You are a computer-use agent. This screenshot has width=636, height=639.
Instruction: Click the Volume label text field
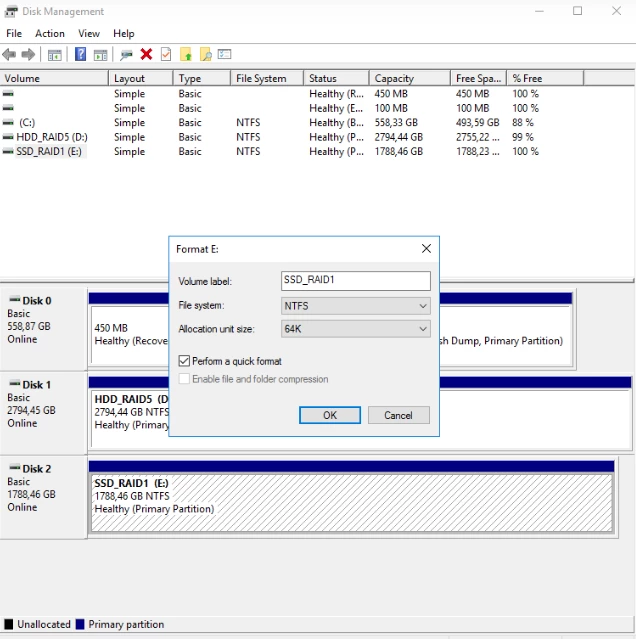[x=356, y=281]
